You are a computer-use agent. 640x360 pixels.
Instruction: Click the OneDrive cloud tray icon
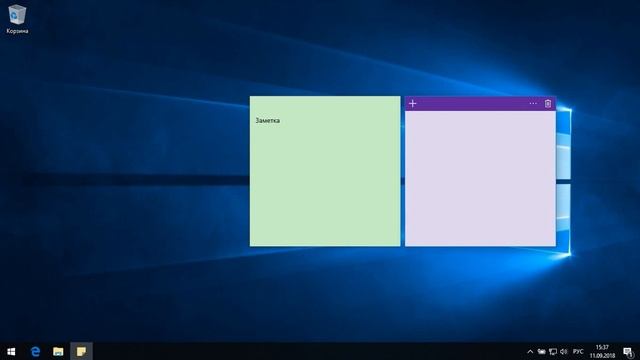point(541,351)
